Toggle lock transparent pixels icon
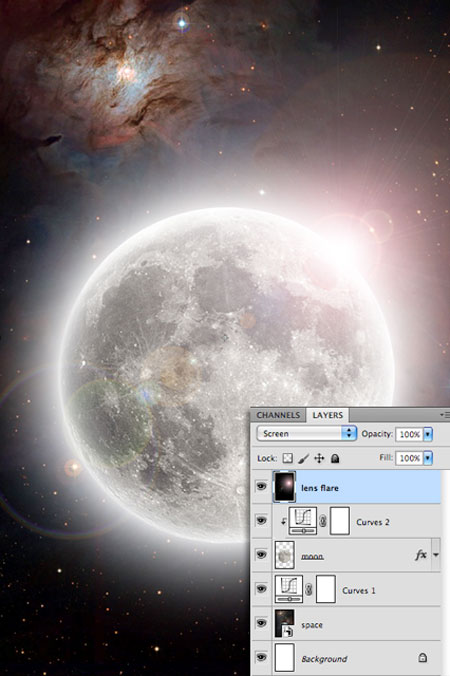 pyautogui.click(x=288, y=458)
